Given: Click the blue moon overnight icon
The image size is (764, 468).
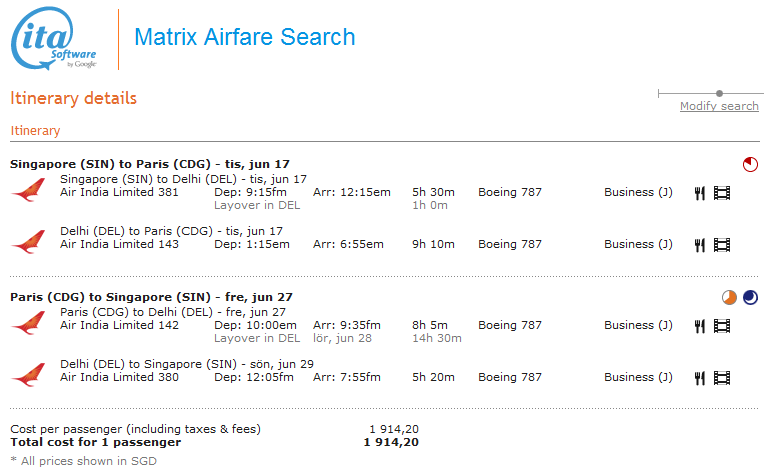Looking at the screenshot, I should coord(750,297).
